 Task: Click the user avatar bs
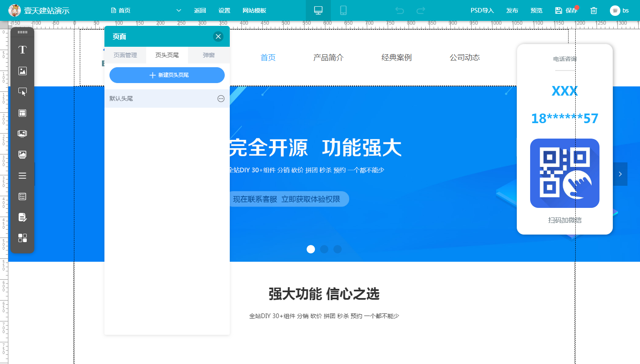click(620, 10)
